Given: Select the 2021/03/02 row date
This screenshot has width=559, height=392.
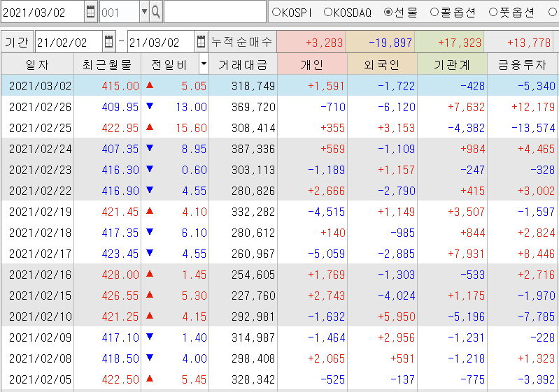Looking at the screenshot, I should point(41,86).
